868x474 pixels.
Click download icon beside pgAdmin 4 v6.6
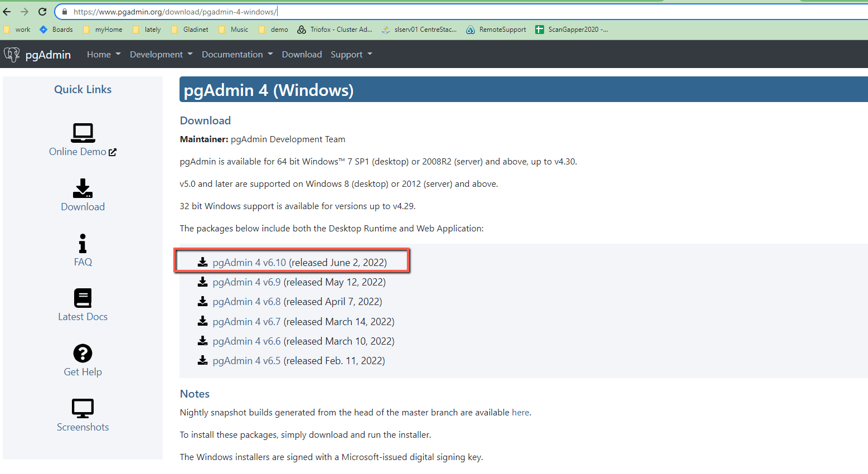pos(203,341)
